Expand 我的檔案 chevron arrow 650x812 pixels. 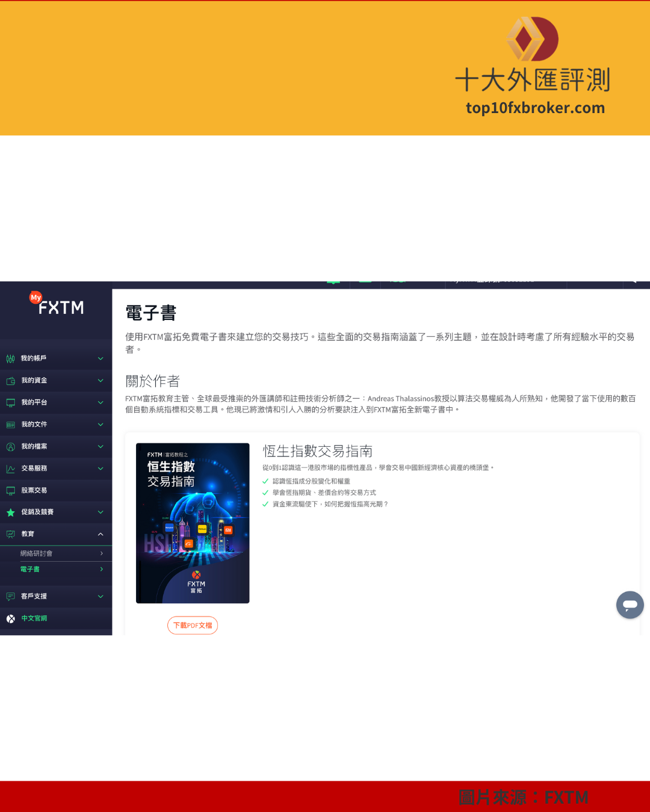(101, 446)
